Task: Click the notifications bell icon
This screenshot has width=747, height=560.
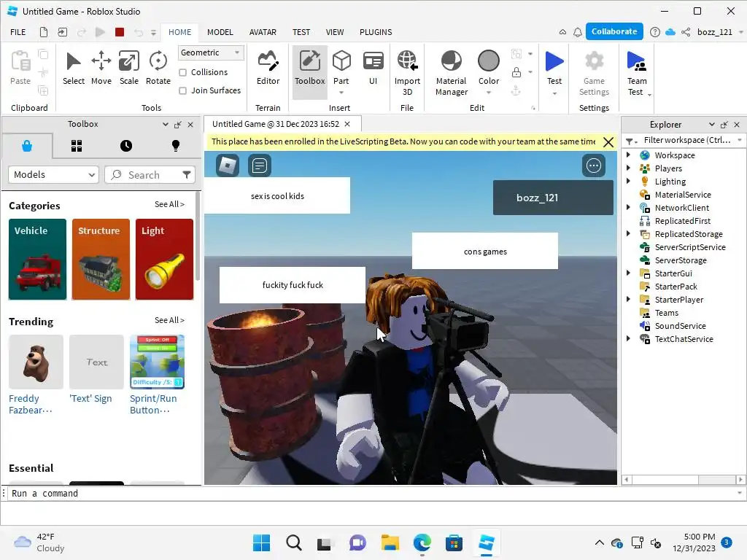Action: click(x=578, y=32)
